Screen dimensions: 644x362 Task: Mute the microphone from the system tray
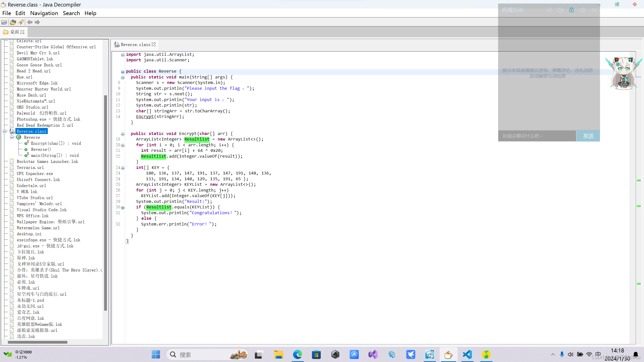[x=561, y=354]
